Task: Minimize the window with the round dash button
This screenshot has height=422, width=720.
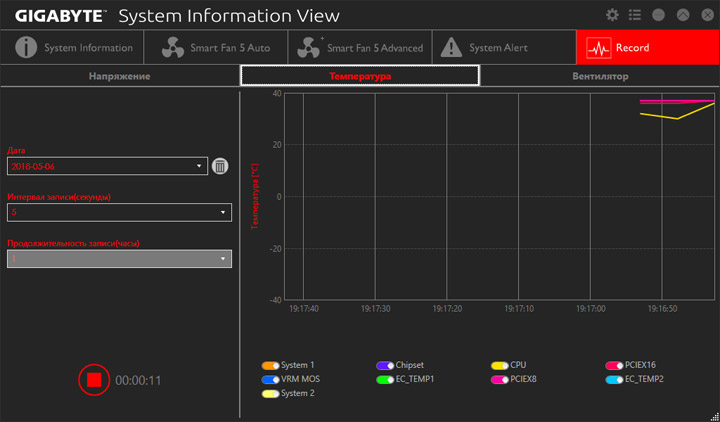Action: 658,15
